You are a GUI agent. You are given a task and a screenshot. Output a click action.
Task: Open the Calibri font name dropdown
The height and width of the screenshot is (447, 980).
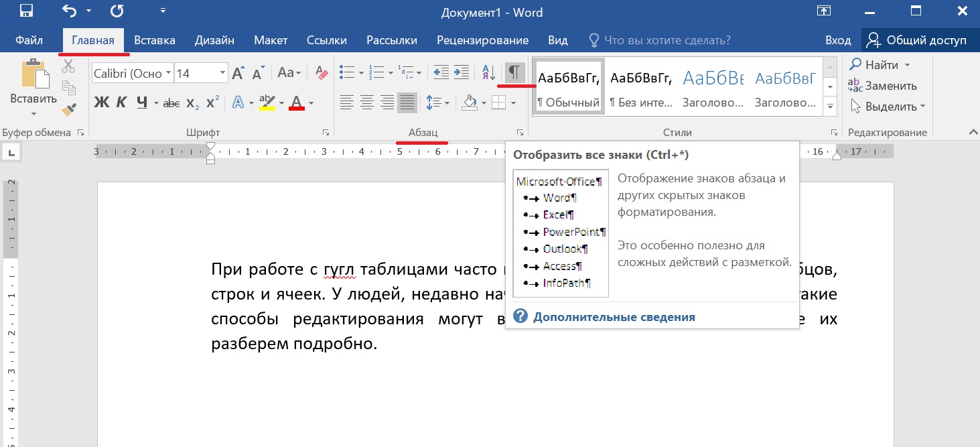(168, 73)
